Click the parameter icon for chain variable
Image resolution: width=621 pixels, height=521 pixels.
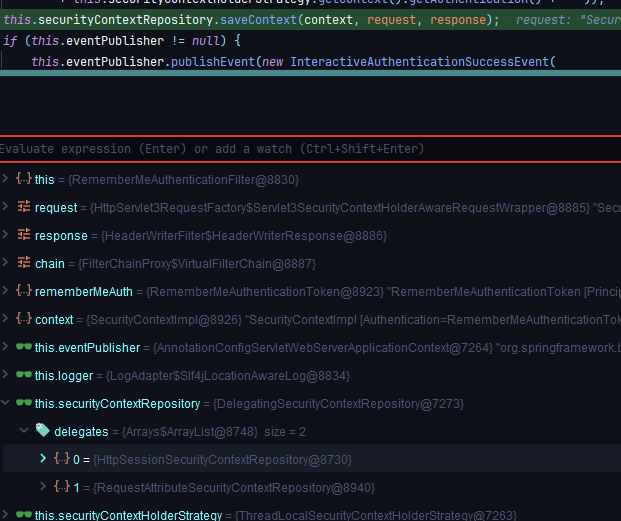[23, 263]
